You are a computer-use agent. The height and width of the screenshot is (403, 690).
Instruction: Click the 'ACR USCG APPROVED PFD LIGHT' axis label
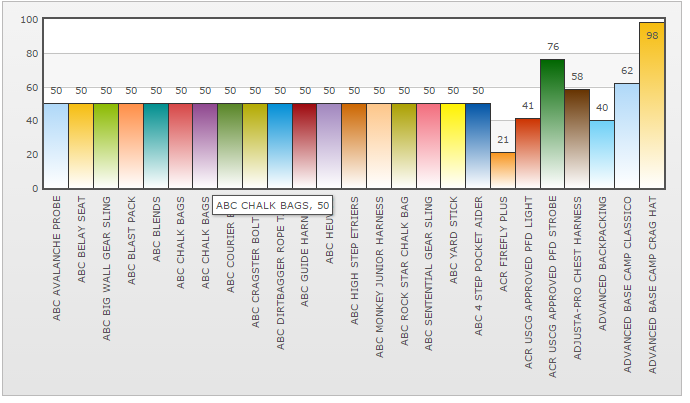(x=528, y=282)
